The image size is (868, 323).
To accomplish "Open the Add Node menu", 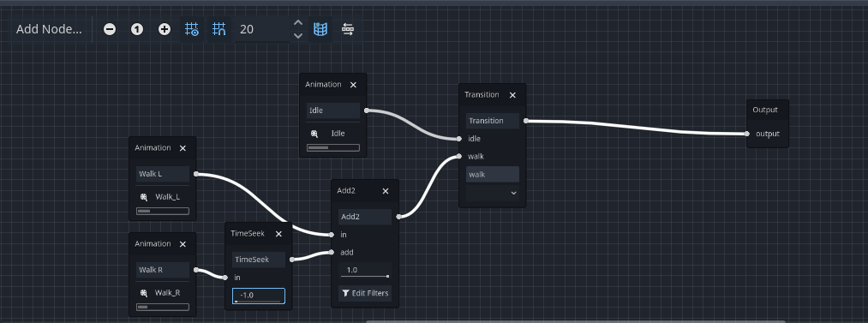I will pos(49,29).
